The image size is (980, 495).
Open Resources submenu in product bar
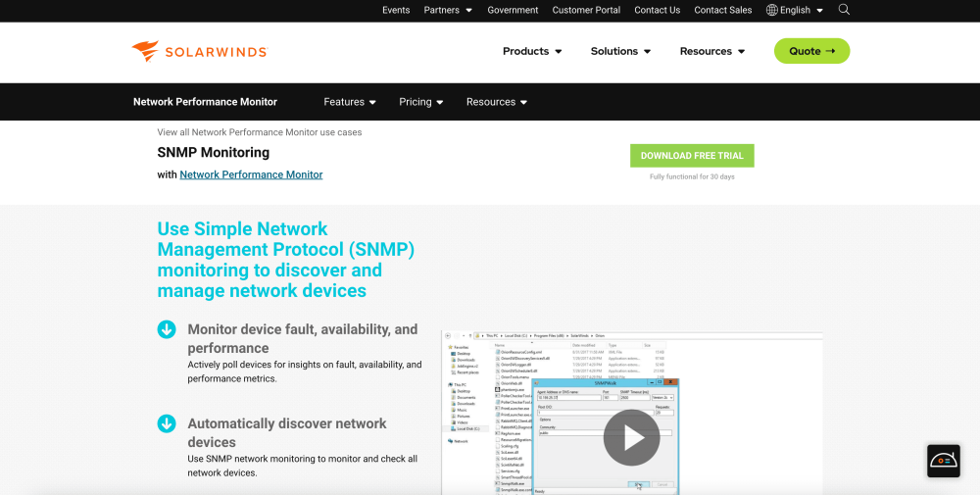point(497,102)
